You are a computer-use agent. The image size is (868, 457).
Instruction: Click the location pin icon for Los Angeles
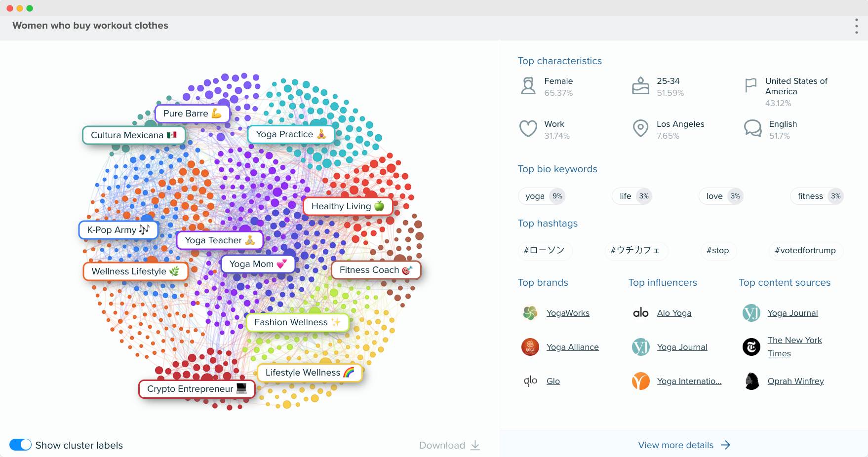coord(640,128)
